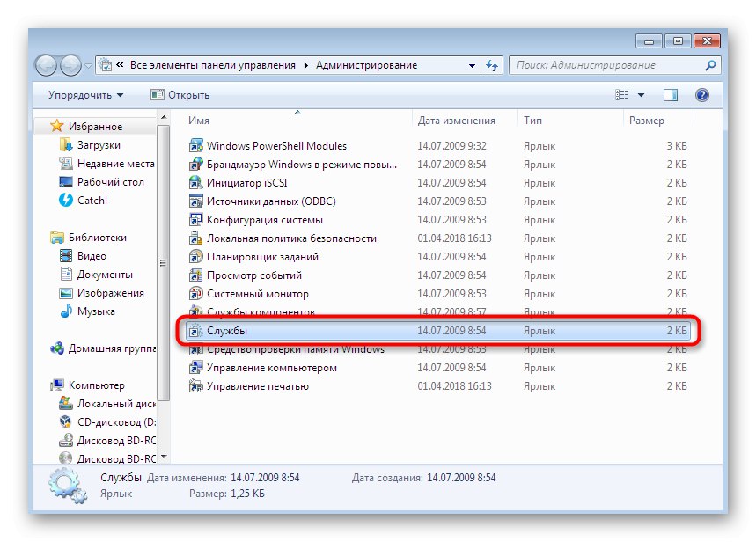Click the 01.04.2018 16:13 date of Управление печатью

(454, 386)
